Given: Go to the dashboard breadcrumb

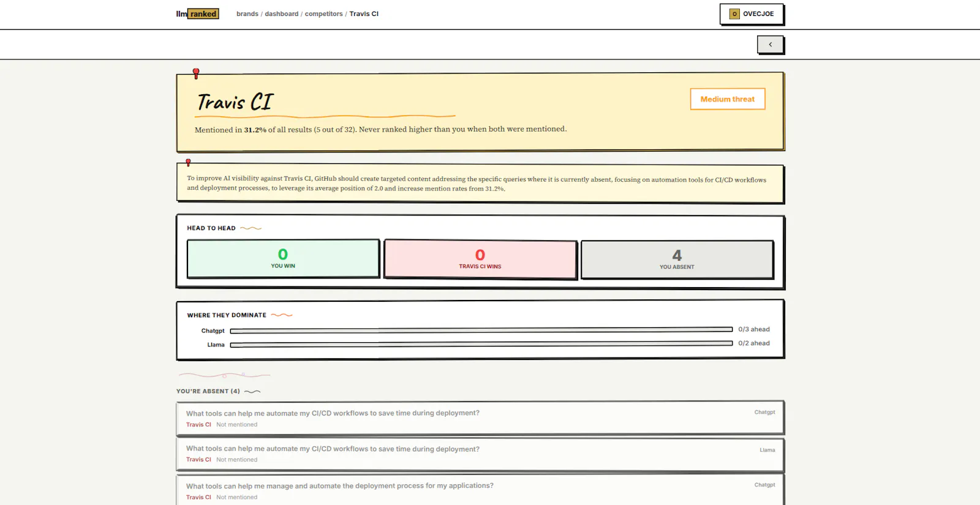Looking at the screenshot, I should click(282, 14).
